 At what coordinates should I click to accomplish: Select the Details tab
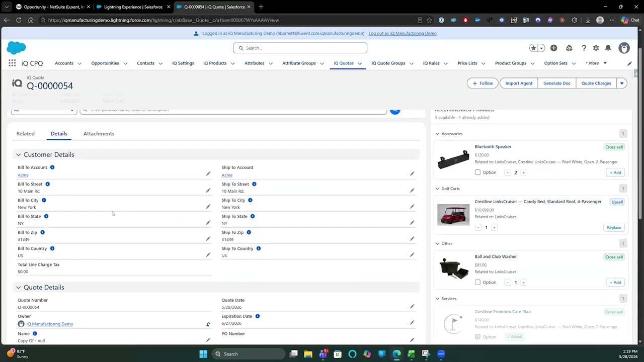59,134
